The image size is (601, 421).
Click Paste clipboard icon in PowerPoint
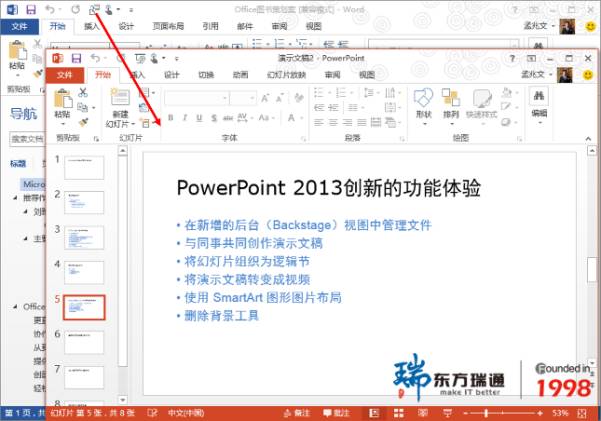point(62,99)
